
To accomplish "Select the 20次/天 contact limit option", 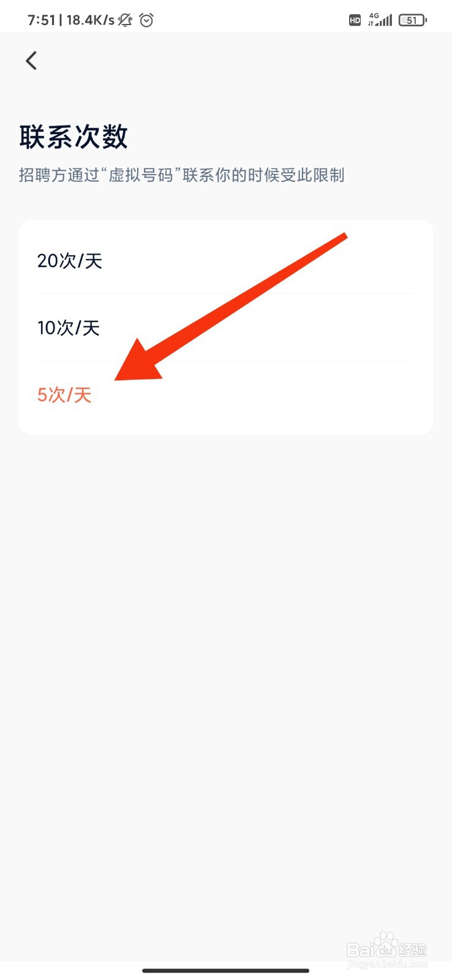I will [70, 261].
